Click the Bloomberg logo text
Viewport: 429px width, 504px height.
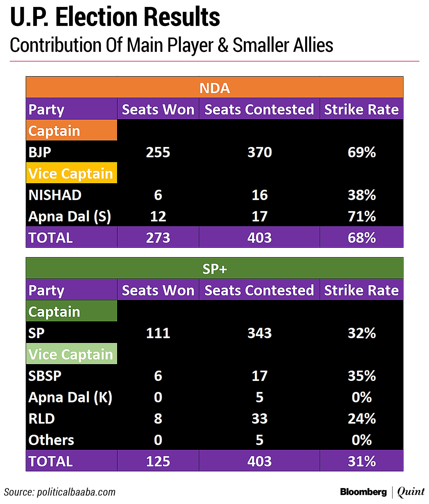coord(363,491)
